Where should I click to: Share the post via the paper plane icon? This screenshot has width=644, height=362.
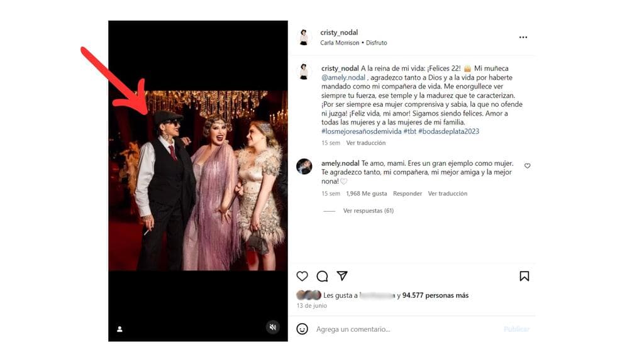coord(341,276)
